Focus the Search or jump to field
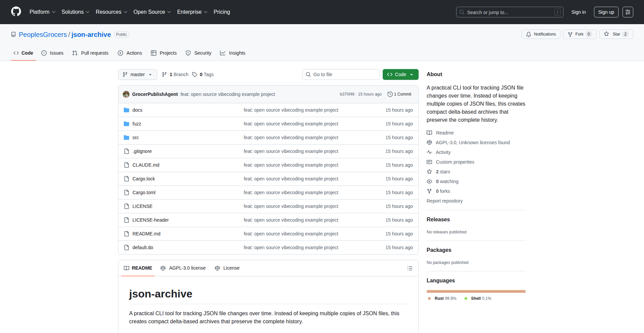Image resolution: width=644 pixels, height=333 pixels. click(509, 12)
